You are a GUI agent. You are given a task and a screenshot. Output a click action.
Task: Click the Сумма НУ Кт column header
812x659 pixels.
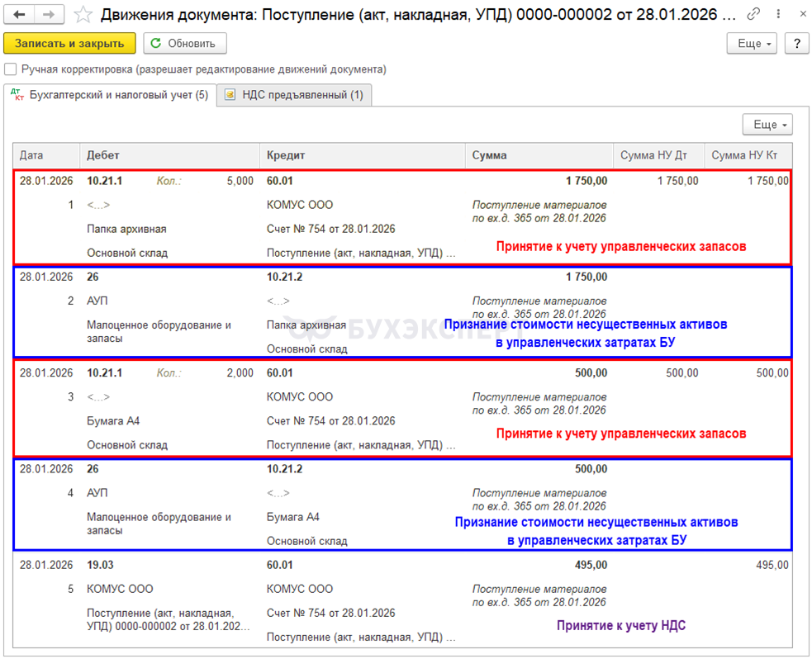pyautogui.click(x=748, y=155)
